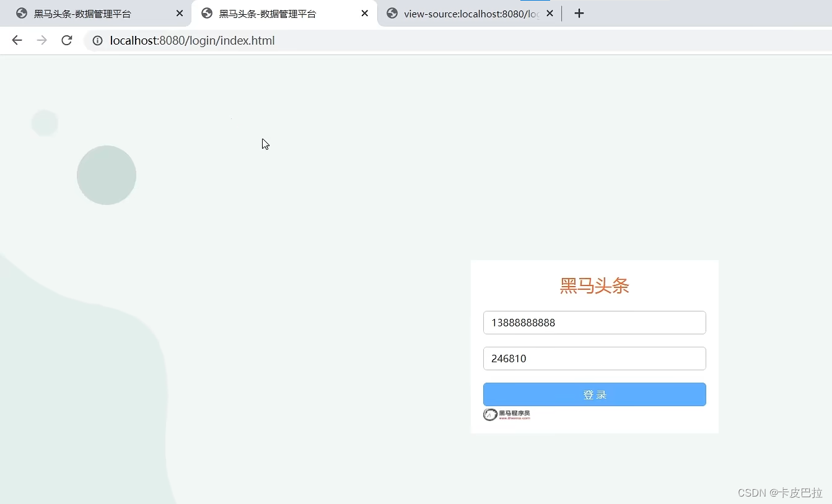The width and height of the screenshot is (832, 504).
Task: Click the 黑马程序员 logo below login button
Action: point(507,415)
